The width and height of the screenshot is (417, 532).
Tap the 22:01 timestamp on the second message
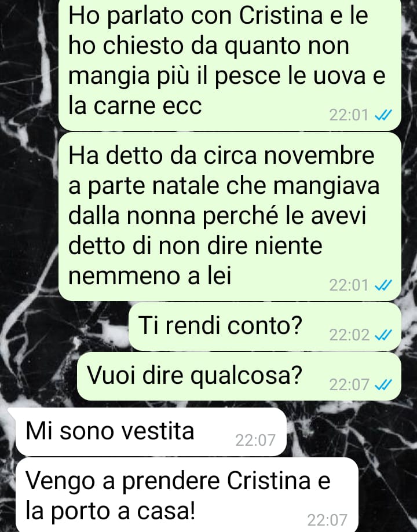pyautogui.click(x=349, y=285)
